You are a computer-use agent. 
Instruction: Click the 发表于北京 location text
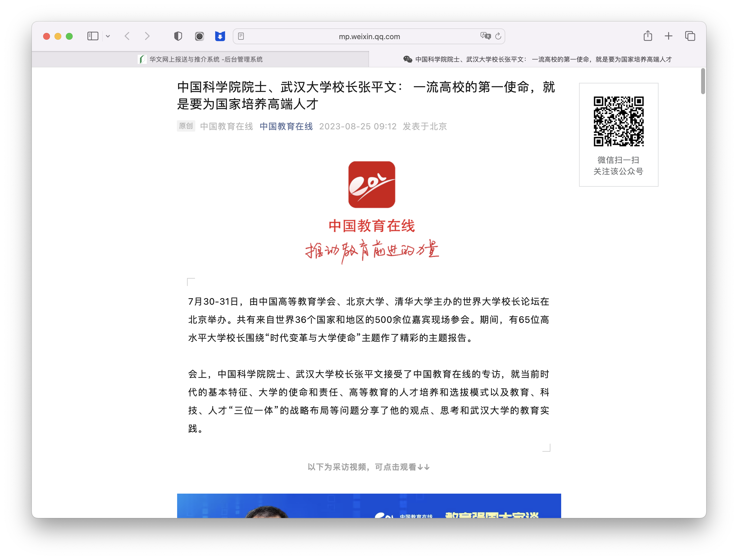pyautogui.click(x=424, y=127)
